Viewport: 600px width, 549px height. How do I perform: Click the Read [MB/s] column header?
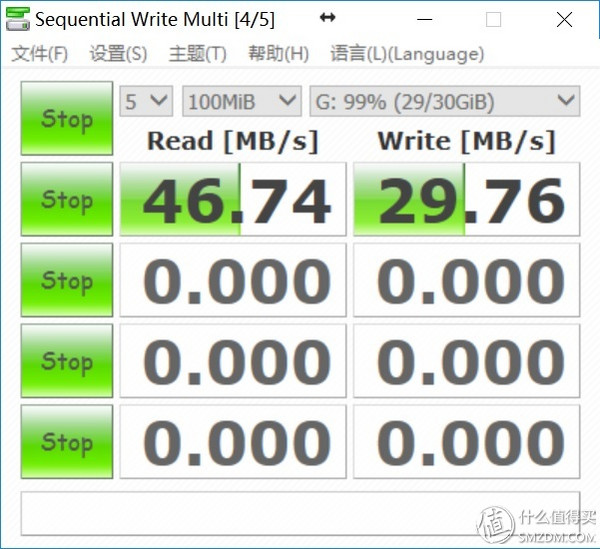point(233,141)
